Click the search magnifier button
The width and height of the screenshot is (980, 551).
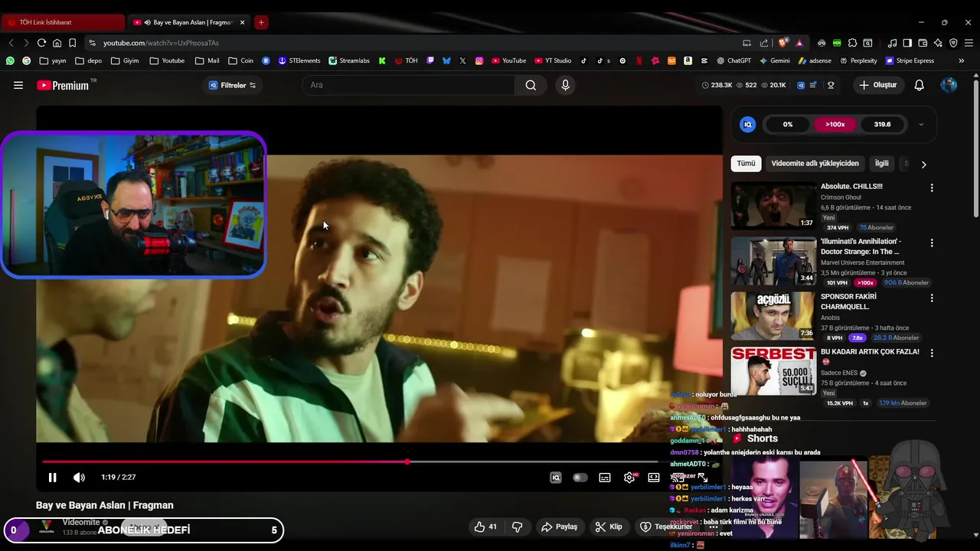pos(531,85)
